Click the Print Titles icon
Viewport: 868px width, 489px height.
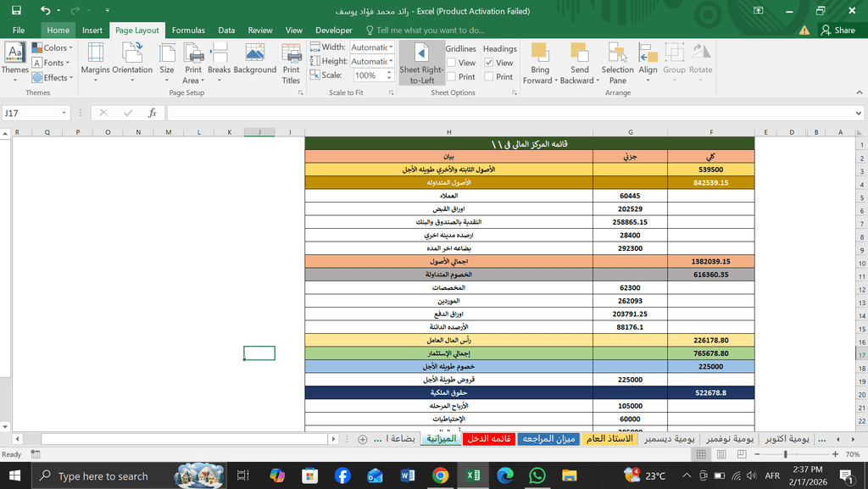click(x=291, y=64)
